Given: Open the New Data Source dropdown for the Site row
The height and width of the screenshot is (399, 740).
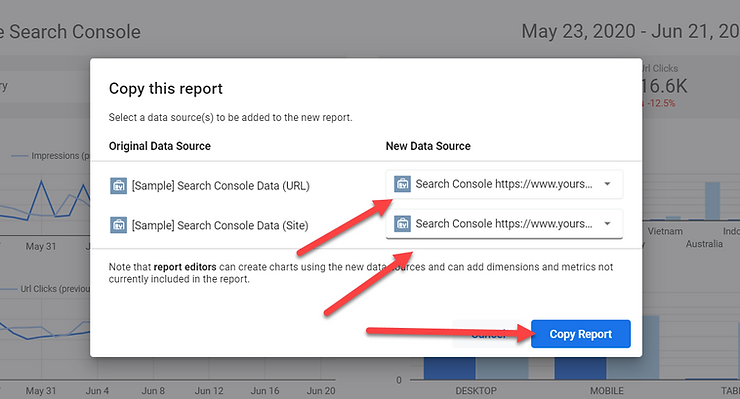Looking at the screenshot, I should tap(504, 224).
